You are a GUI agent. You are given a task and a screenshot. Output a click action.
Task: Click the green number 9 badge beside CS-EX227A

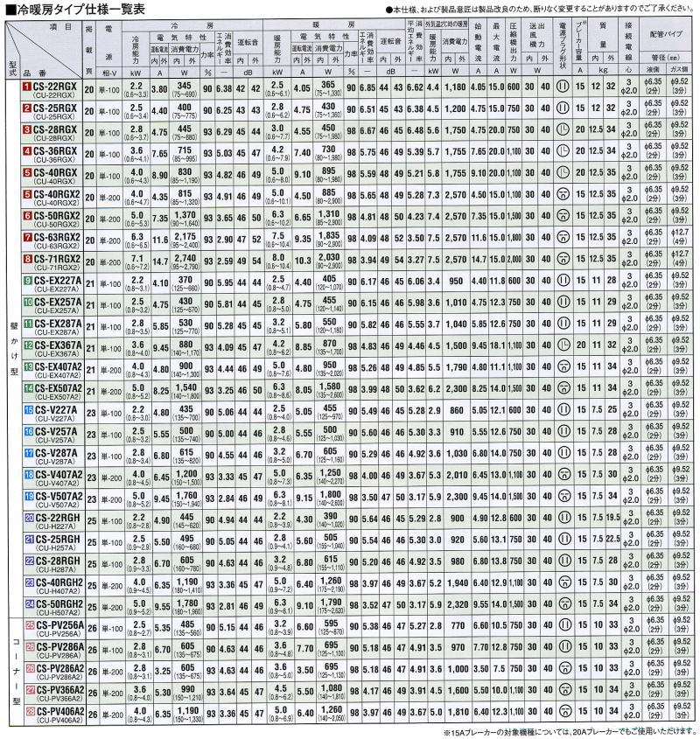point(28,281)
